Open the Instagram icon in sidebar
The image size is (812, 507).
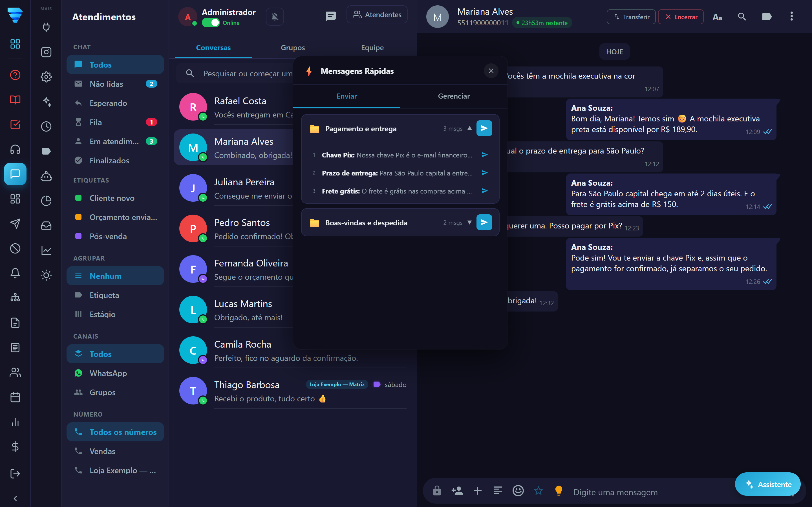46,52
